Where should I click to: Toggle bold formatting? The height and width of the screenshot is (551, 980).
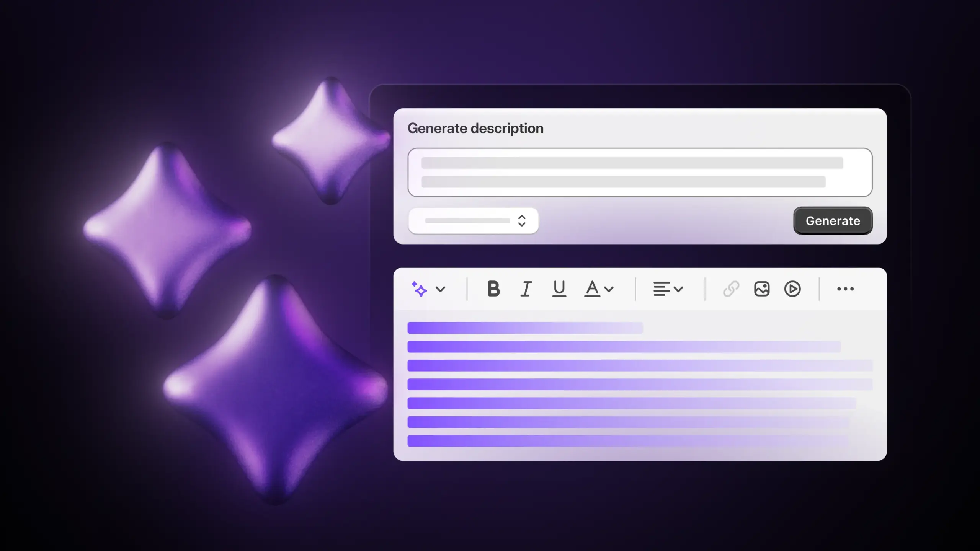tap(493, 289)
